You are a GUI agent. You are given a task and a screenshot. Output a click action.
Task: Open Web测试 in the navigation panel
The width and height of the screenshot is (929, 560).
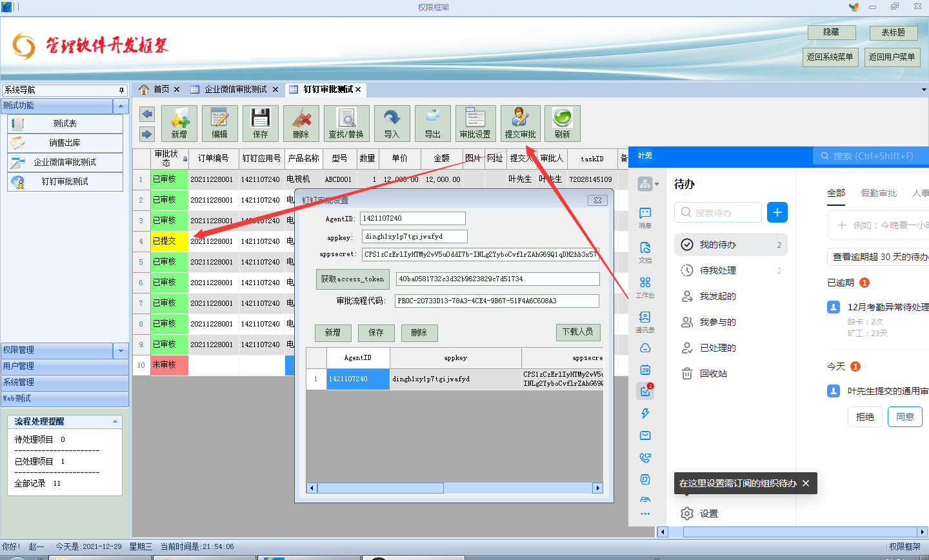coord(65,399)
